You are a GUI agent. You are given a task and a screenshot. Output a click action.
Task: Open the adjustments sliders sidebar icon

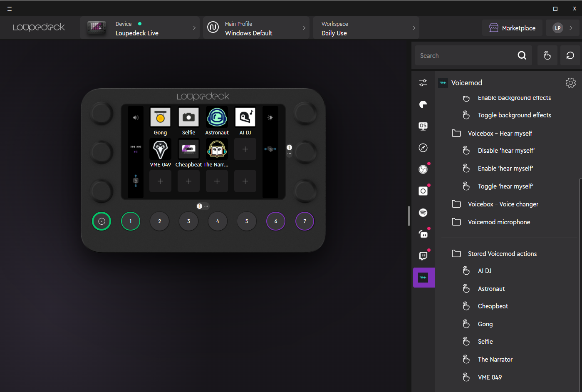point(423,83)
